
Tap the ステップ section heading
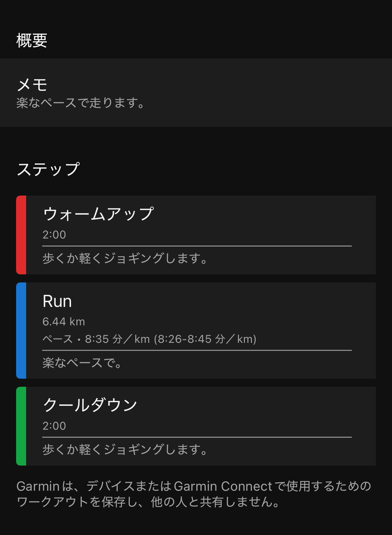click(x=48, y=169)
